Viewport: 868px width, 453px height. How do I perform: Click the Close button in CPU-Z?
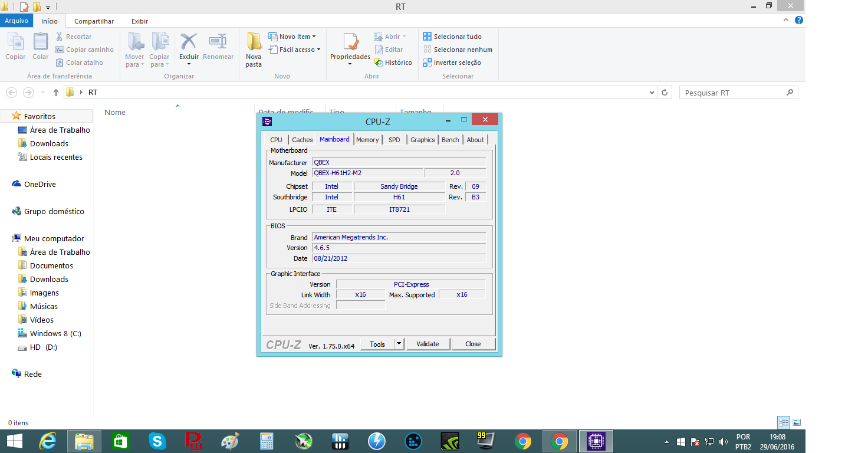click(x=473, y=344)
